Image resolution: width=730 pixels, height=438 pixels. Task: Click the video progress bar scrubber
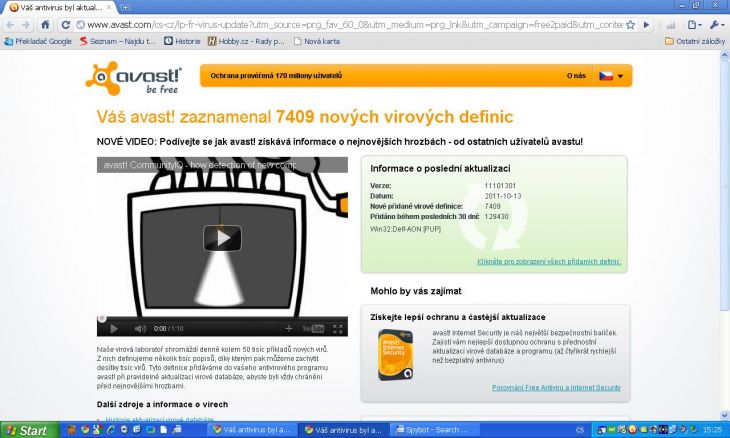[x=102, y=319]
